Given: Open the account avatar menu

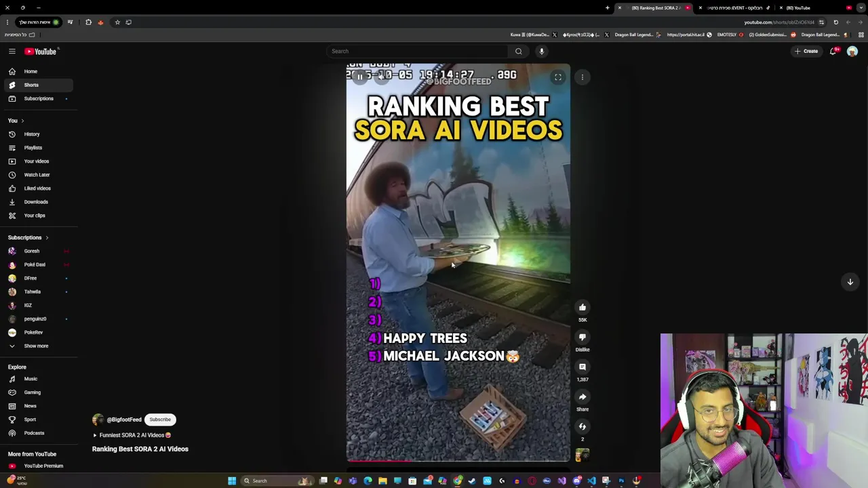Looking at the screenshot, I should pyautogui.click(x=852, y=52).
